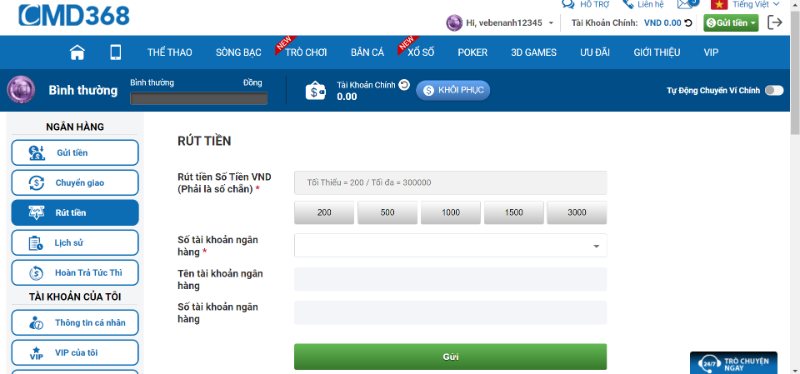Open the VIP menu item

pyautogui.click(x=711, y=52)
